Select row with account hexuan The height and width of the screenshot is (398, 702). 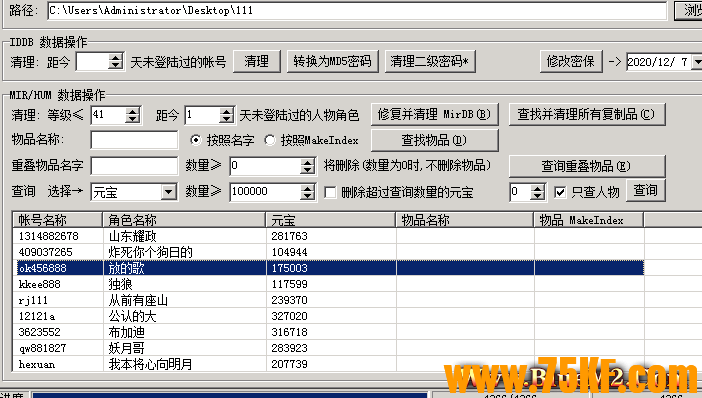click(x=329, y=364)
